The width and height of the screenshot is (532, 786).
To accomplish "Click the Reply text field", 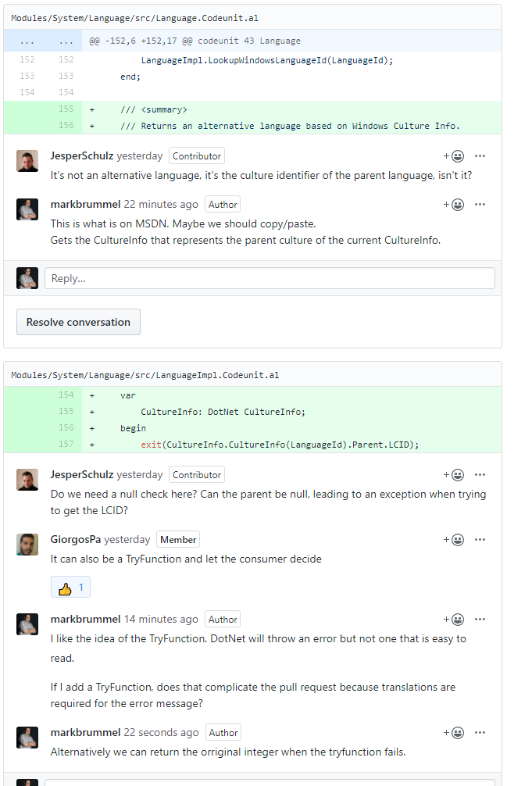I will [x=270, y=278].
